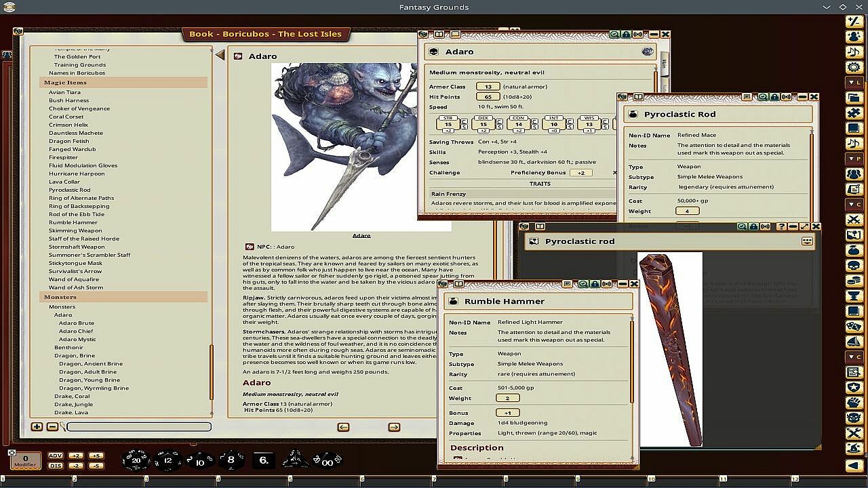This screenshot has height=488, width=868.
Task: Click the share icon on Adaro window
Action: 637,35
